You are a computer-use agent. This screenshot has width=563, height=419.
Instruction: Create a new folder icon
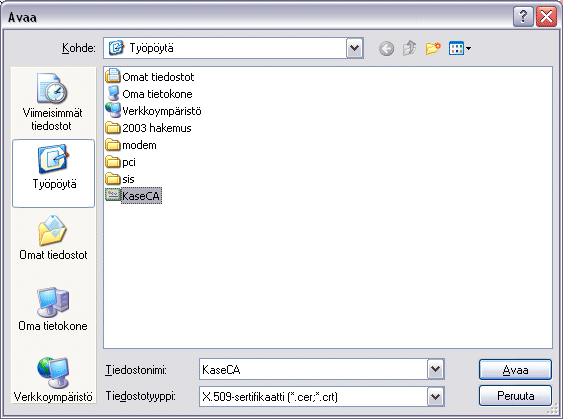pos(433,48)
